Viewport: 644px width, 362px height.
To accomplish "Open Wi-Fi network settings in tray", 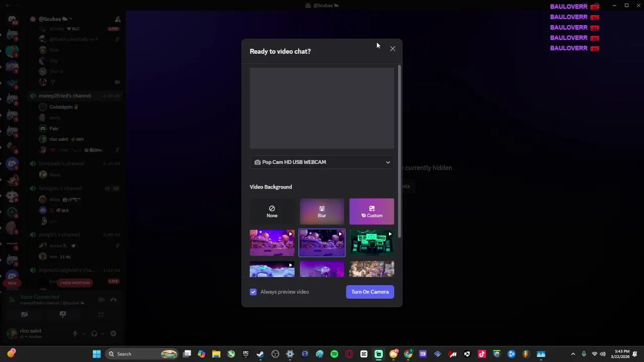I will [x=594, y=354].
